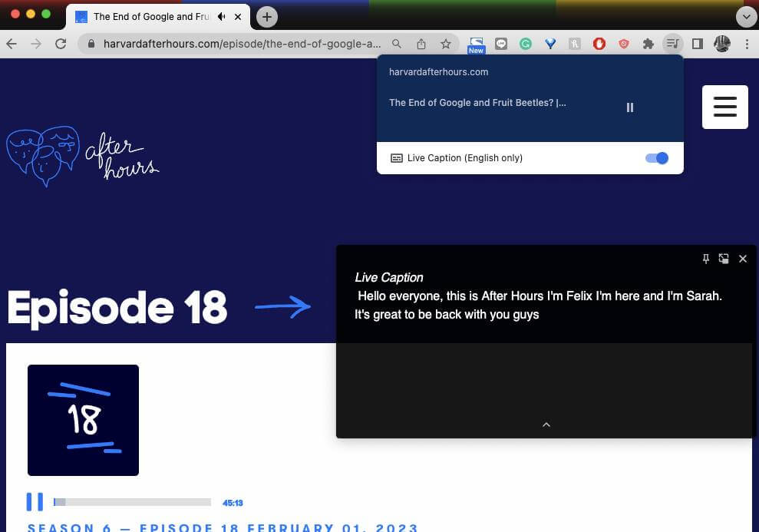The width and height of the screenshot is (759, 532).
Task: Open the Extensions puzzle piece menu
Action: coord(648,44)
